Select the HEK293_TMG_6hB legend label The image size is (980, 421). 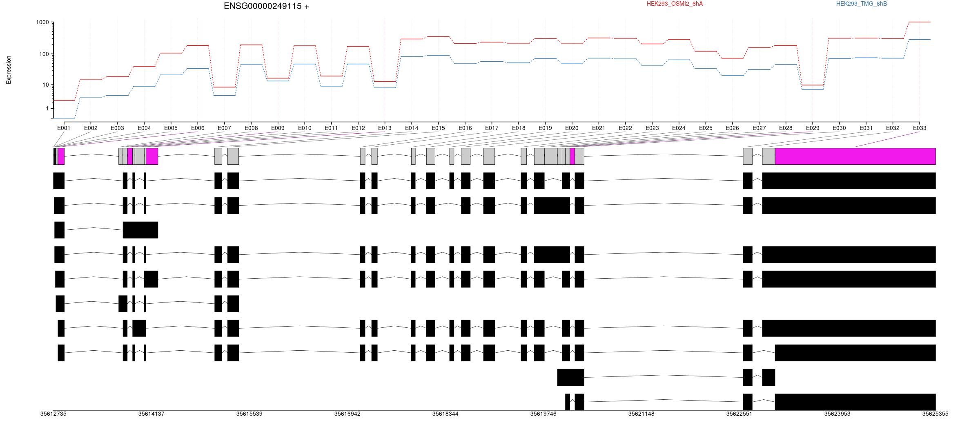coord(862,4)
